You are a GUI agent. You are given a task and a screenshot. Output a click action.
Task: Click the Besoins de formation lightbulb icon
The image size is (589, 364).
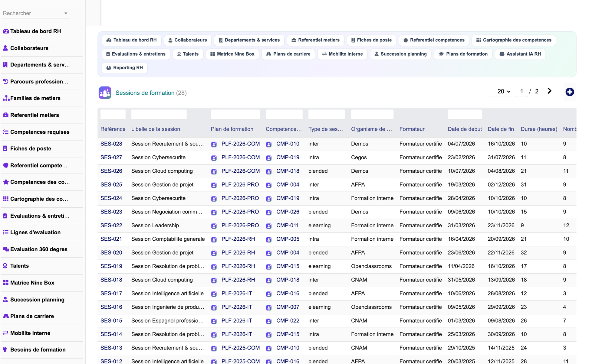click(5, 349)
